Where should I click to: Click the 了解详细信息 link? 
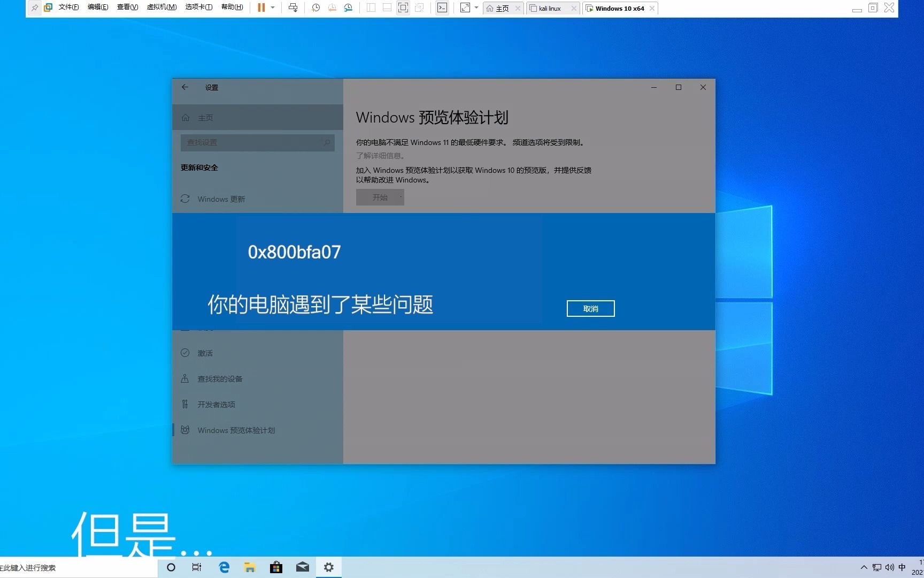coord(382,156)
